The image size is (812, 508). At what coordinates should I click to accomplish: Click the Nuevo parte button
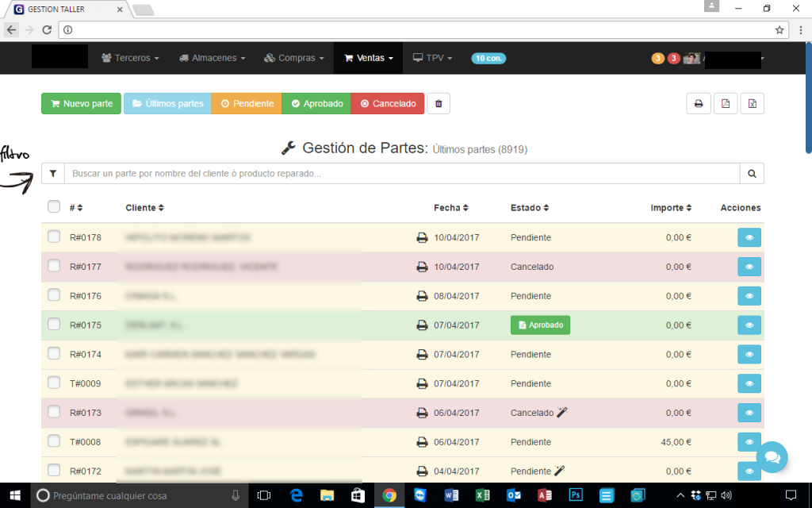point(82,104)
